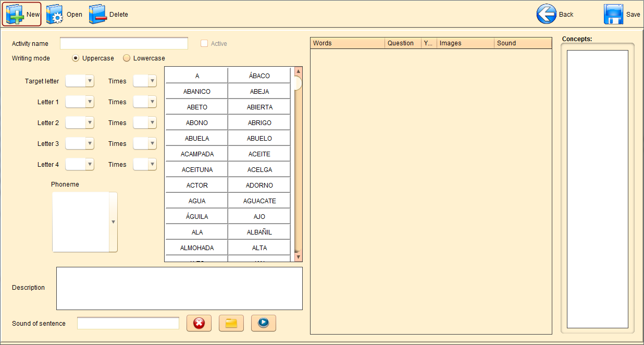The width and height of the screenshot is (644, 345).
Task: Choose the word ABUELO
Action: pos(259,138)
